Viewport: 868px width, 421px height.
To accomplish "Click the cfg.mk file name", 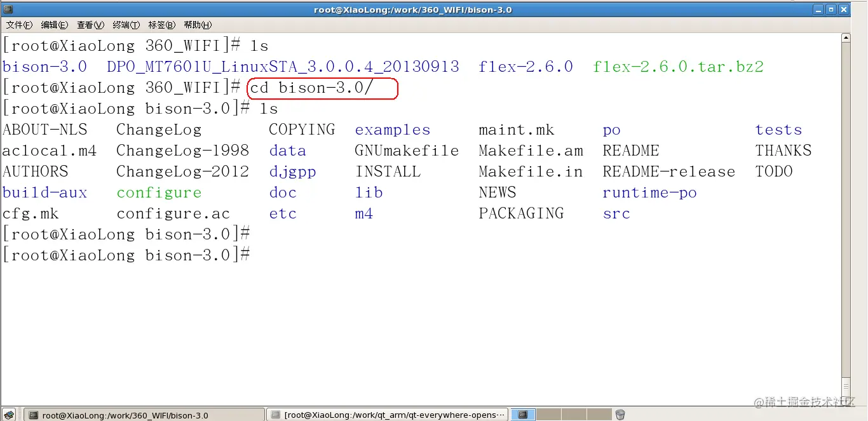I will point(31,213).
